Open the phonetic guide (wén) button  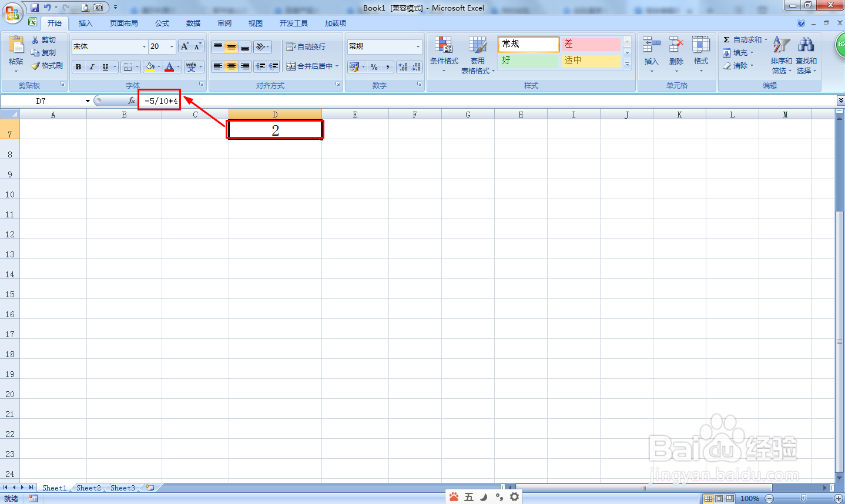pos(191,67)
